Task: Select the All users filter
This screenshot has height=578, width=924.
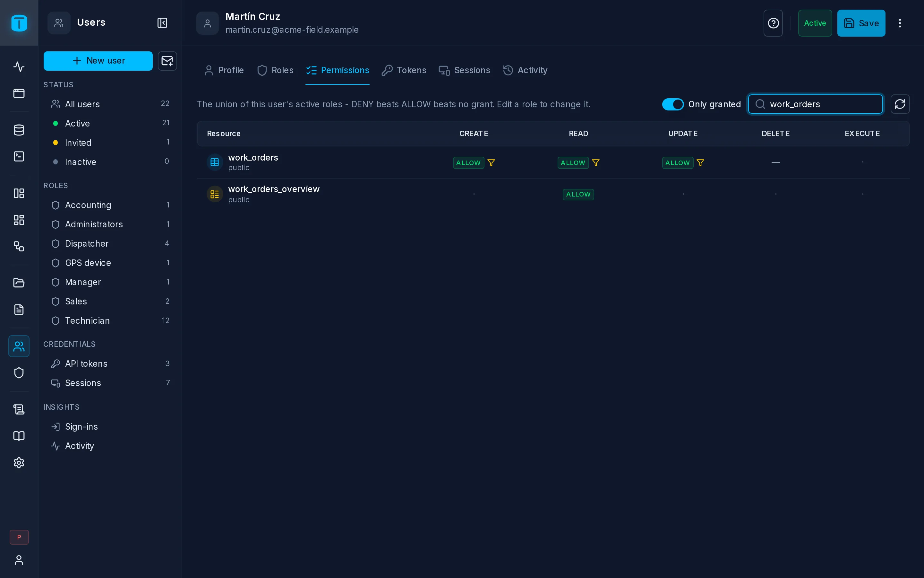Action: pyautogui.click(x=110, y=104)
